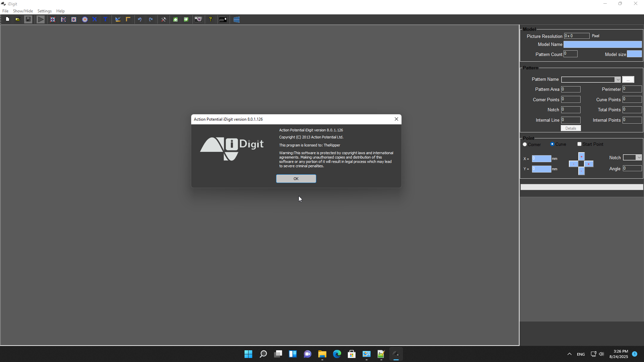Click the camera capture icon

(x=199, y=19)
